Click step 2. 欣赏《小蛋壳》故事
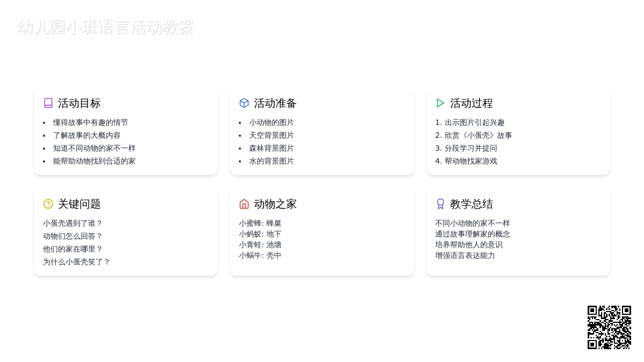Viewport: 644px width, 362px height. coord(474,135)
